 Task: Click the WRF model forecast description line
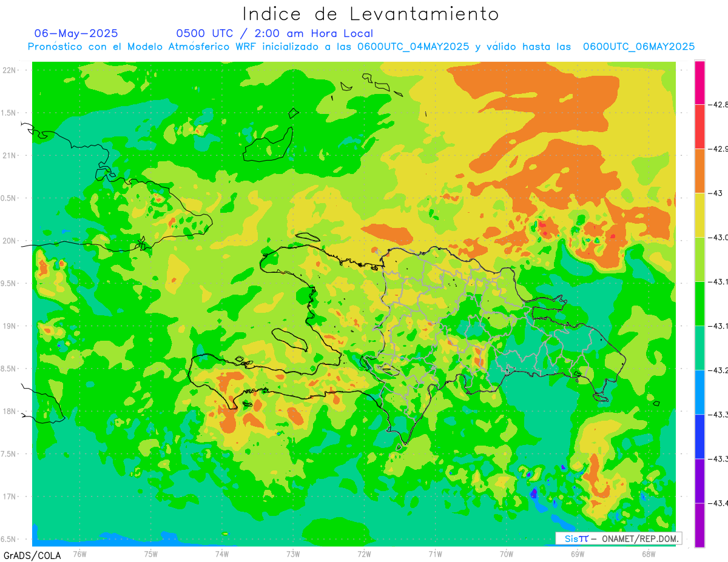[362, 47]
